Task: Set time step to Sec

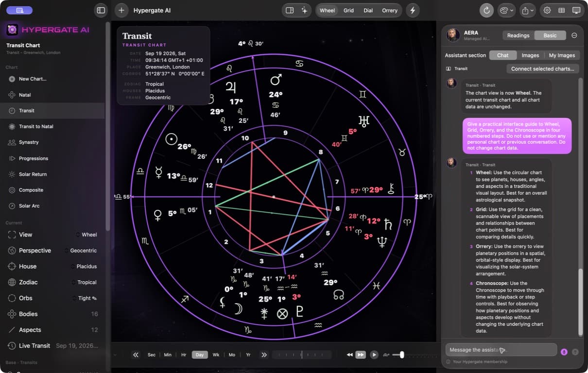Action: pos(152,355)
